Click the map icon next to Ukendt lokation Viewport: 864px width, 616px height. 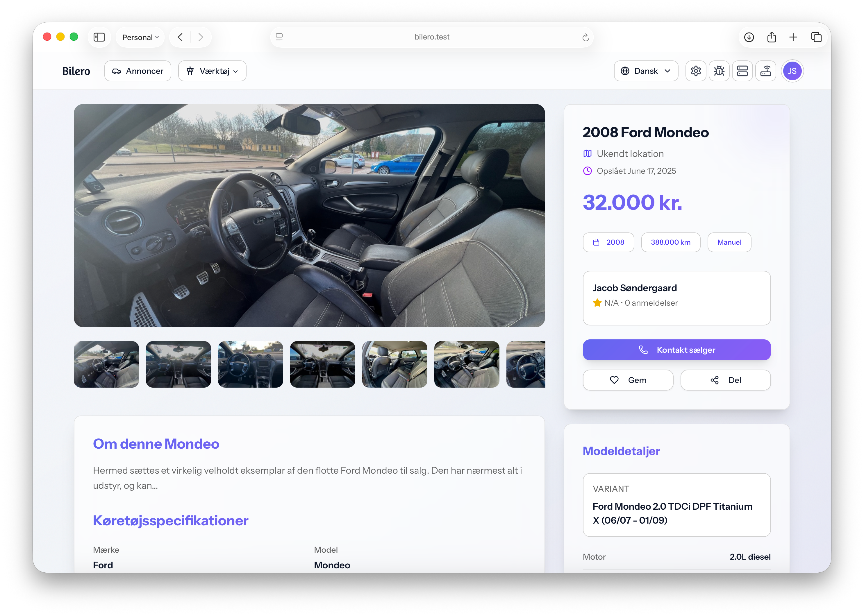click(x=587, y=154)
